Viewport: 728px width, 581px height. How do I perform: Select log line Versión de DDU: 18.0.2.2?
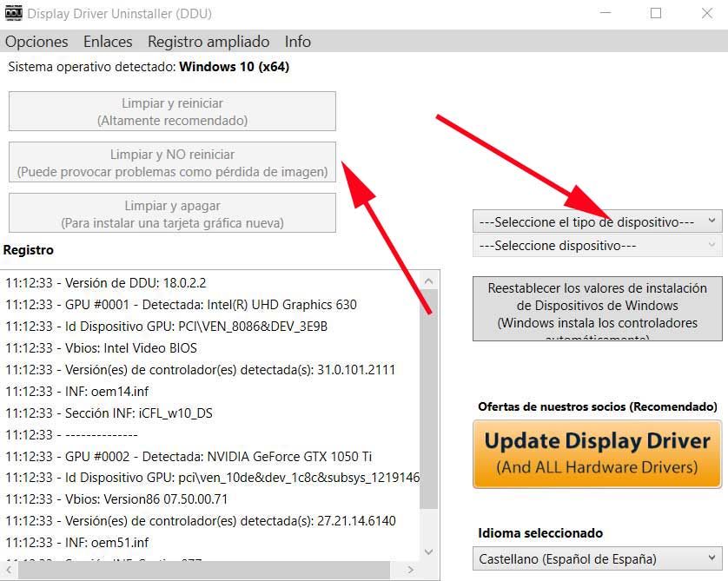(x=106, y=282)
